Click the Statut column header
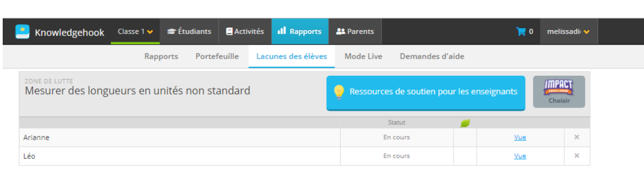The width and height of the screenshot is (644, 194). tap(397, 123)
